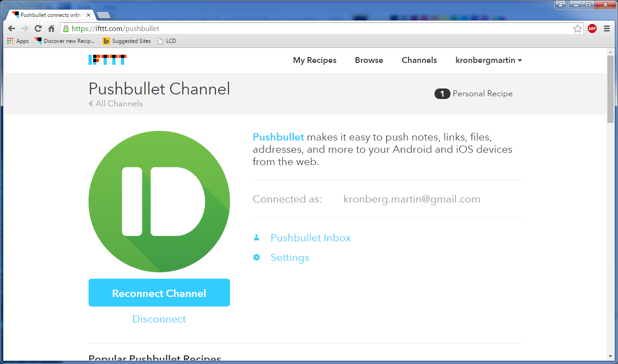Open the Pushbullet Inbox link
618x364 pixels.
[311, 238]
